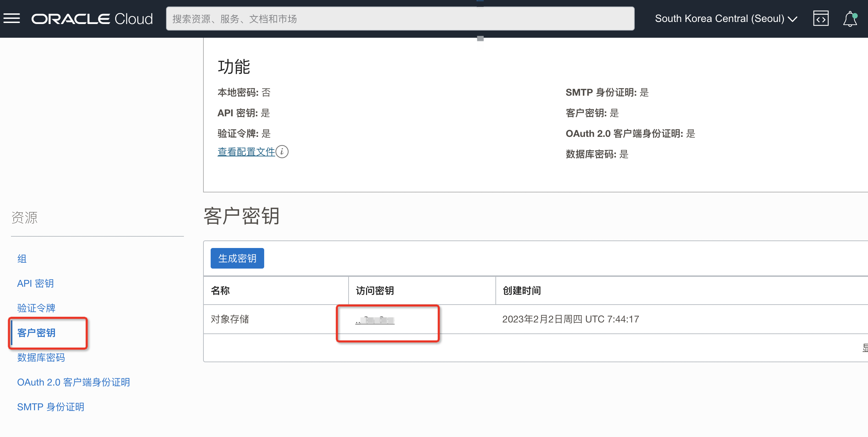868x437 pixels.
Task: Click in the 搜索资源 search field
Action: (400, 19)
